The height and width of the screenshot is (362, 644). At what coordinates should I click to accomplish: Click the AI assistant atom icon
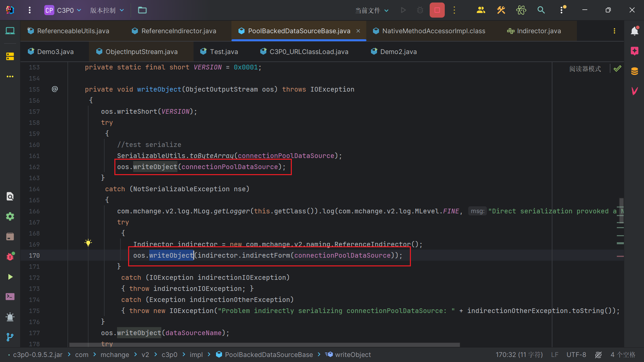(x=521, y=10)
